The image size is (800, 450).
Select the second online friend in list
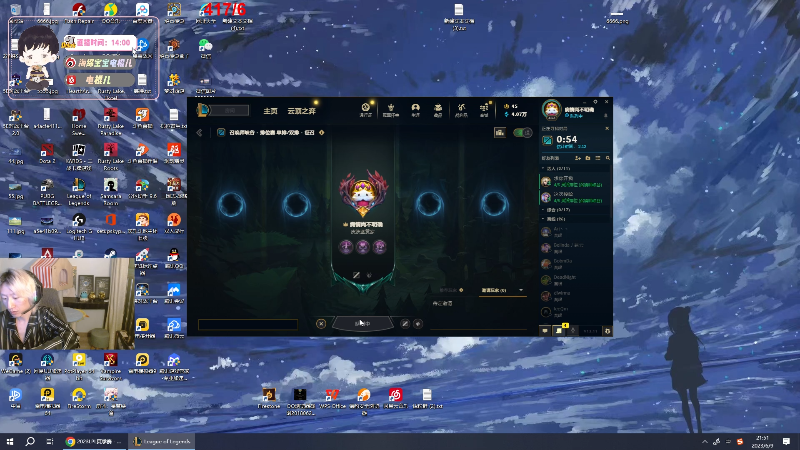(576, 197)
